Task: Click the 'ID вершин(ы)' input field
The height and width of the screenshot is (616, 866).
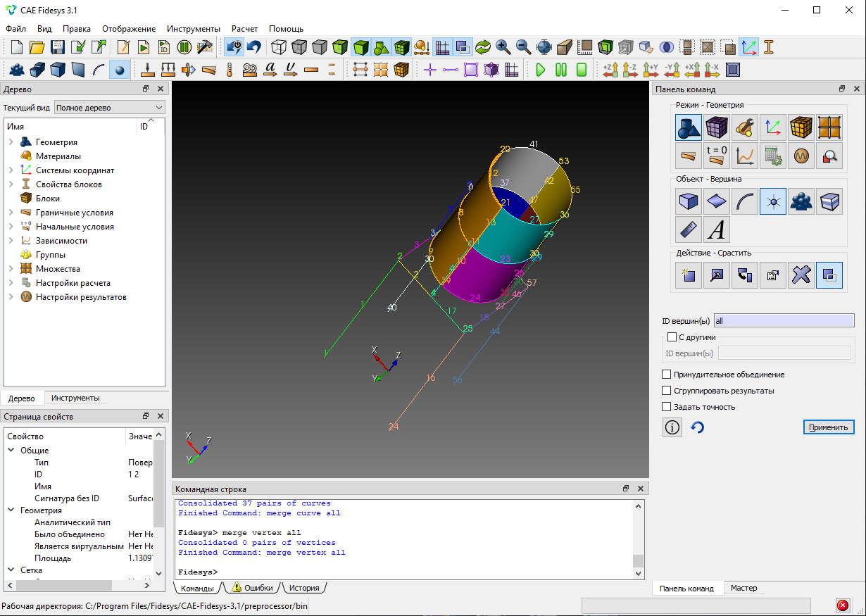Action: point(784,320)
